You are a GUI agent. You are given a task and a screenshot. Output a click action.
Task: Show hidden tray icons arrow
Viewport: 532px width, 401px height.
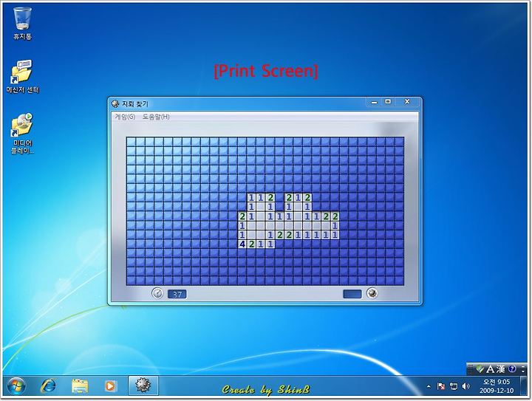point(429,386)
